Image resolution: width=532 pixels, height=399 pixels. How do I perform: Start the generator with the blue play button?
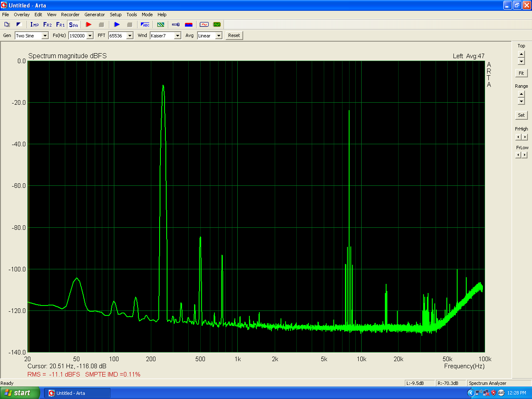coord(117,25)
